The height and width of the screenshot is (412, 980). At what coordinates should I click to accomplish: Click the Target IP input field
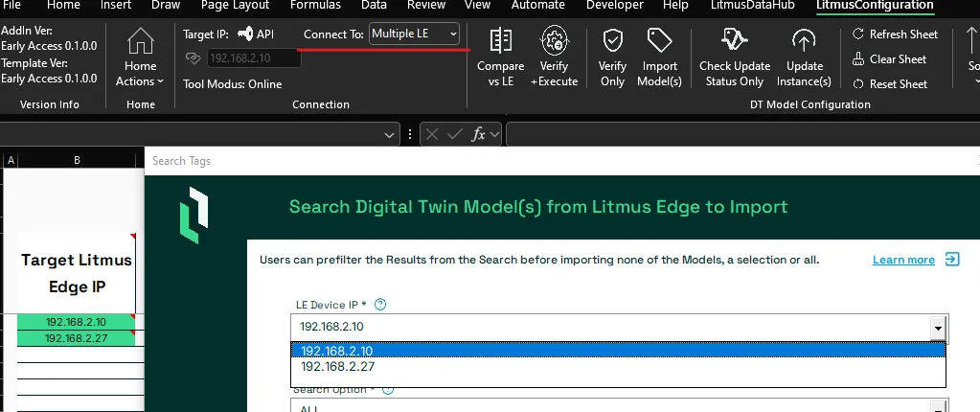pos(254,58)
